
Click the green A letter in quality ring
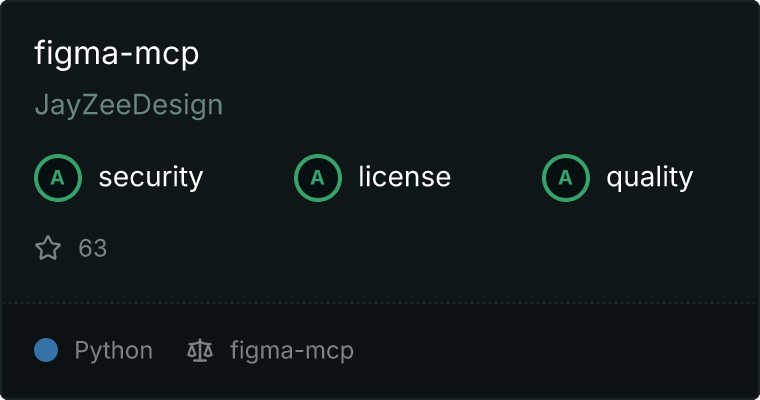[x=566, y=178]
